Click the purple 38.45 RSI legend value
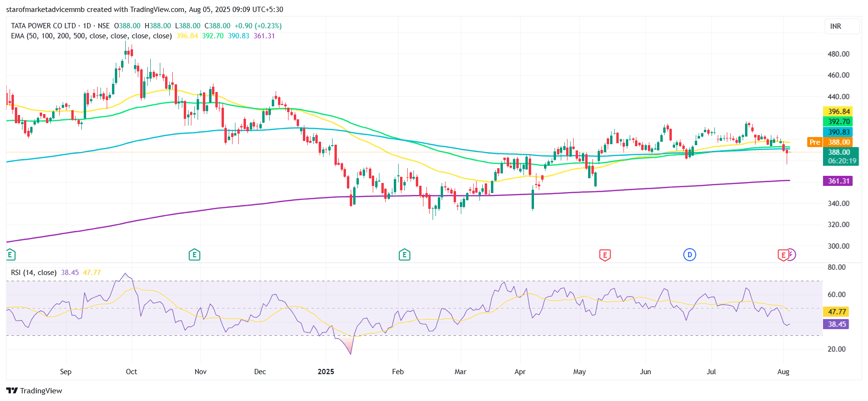This screenshot has width=868, height=401. click(70, 273)
